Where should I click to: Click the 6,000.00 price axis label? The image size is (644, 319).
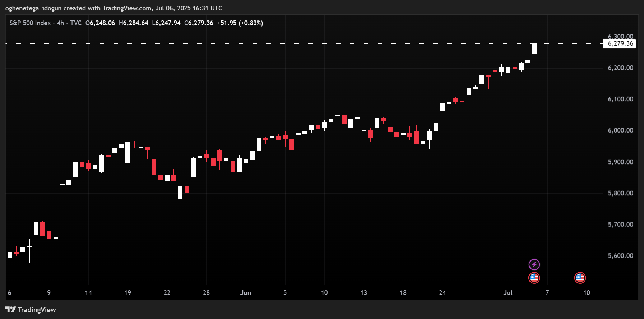(620, 130)
